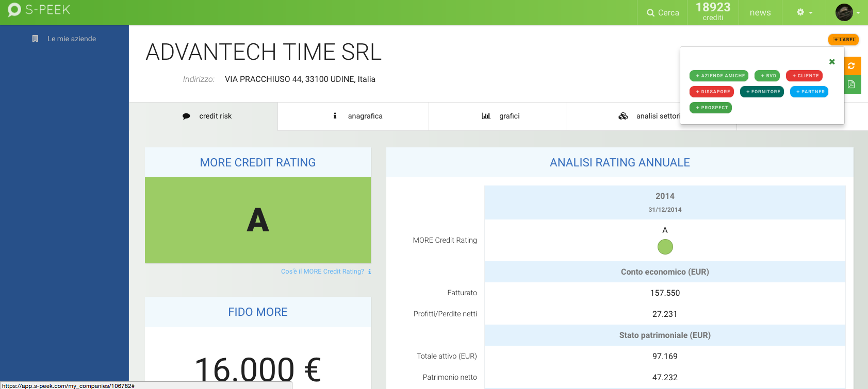
Task: Click the ANALISI RATING ANNUALE heading
Action: [620, 163]
